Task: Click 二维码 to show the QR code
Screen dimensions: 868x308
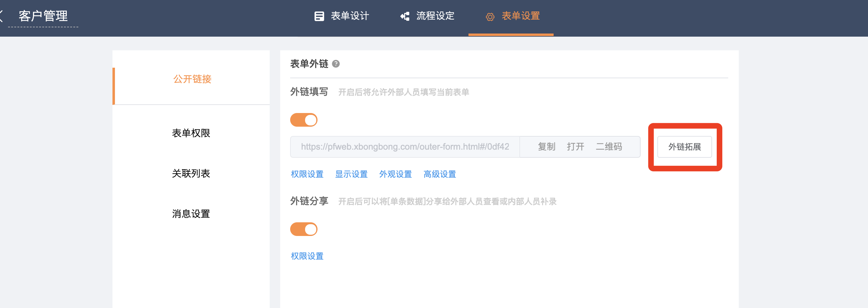Action: pyautogui.click(x=609, y=147)
